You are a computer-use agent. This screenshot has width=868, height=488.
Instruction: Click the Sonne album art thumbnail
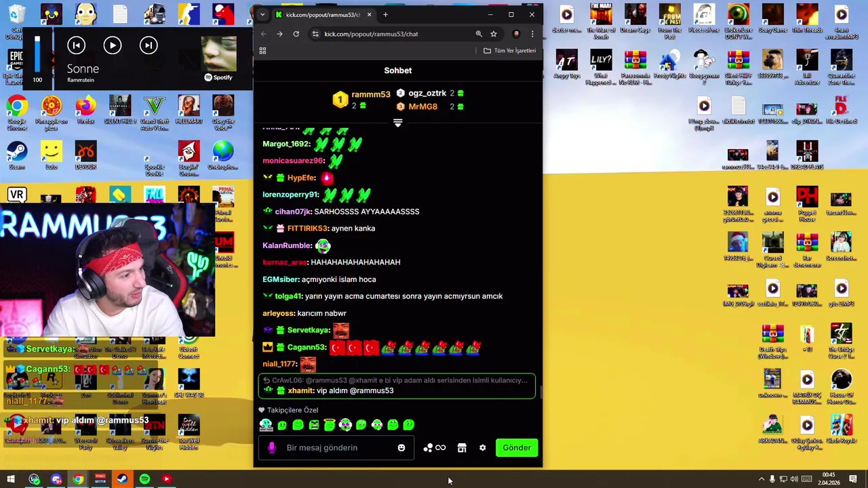218,52
